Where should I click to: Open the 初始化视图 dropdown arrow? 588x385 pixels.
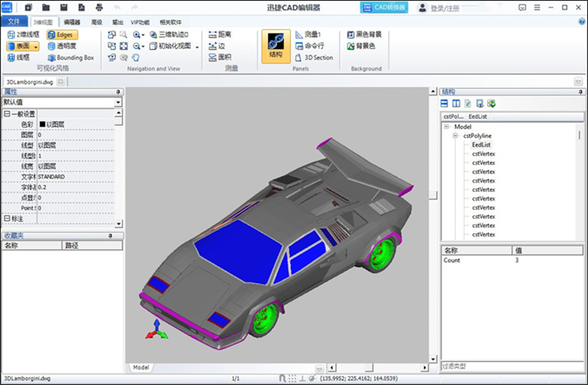pos(197,47)
